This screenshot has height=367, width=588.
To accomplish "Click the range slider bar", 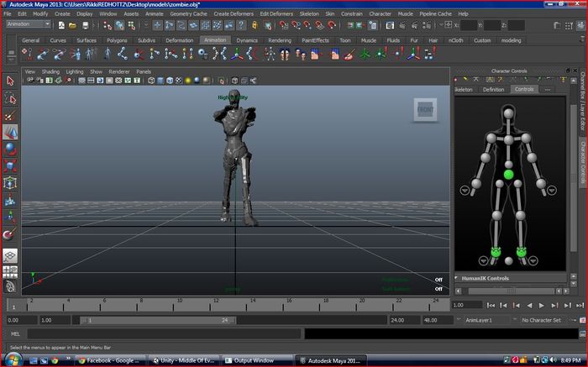I will [x=158, y=320].
